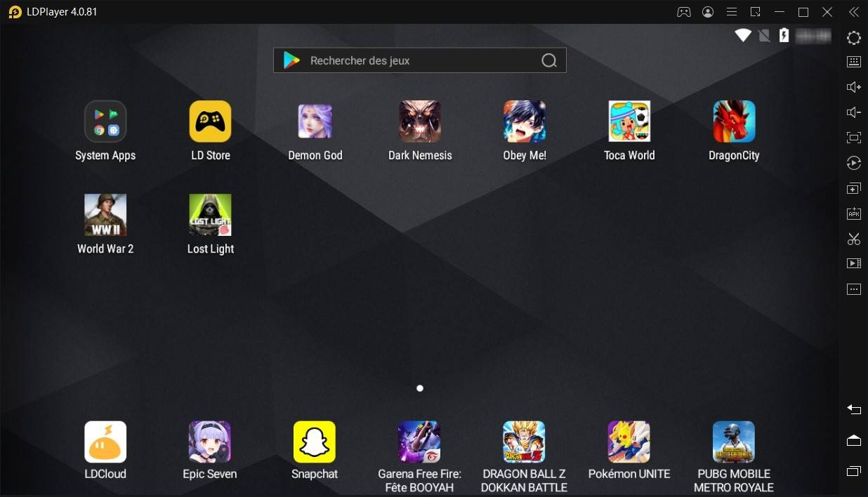Switch to mini window mode in title bar
The height and width of the screenshot is (497, 868).
tap(756, 12)
